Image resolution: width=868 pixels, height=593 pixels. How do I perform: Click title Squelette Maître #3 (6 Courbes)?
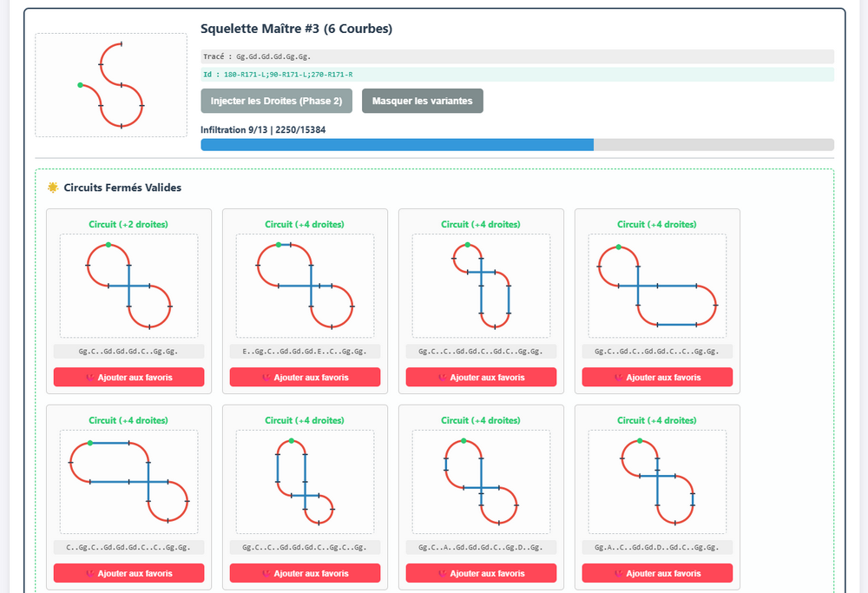(296, 29)
